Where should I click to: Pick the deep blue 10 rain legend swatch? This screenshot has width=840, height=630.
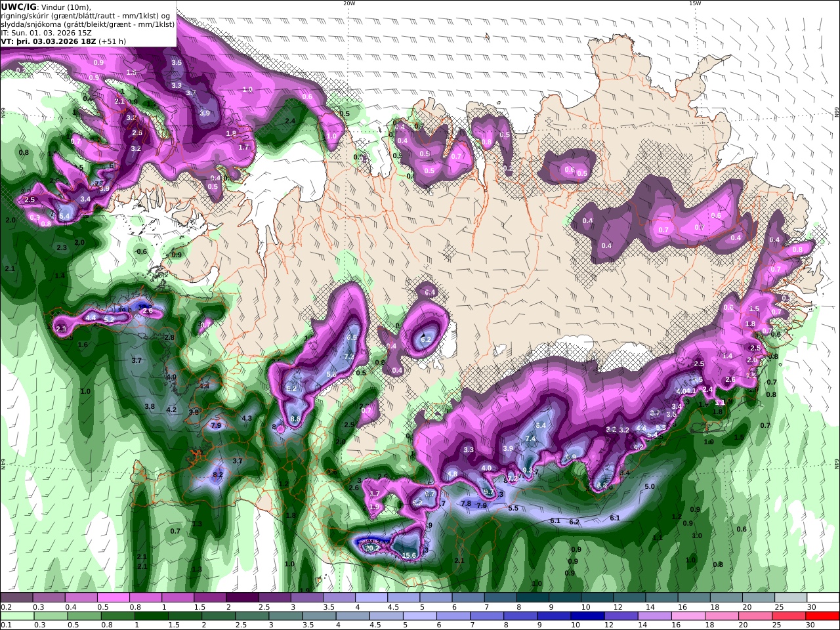pos(588,616)
